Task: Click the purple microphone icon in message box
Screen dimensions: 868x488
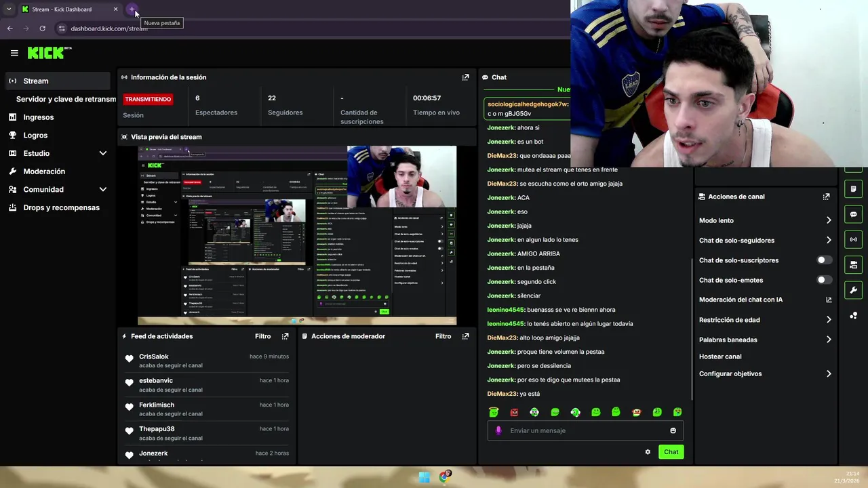Action: [498, 430]
